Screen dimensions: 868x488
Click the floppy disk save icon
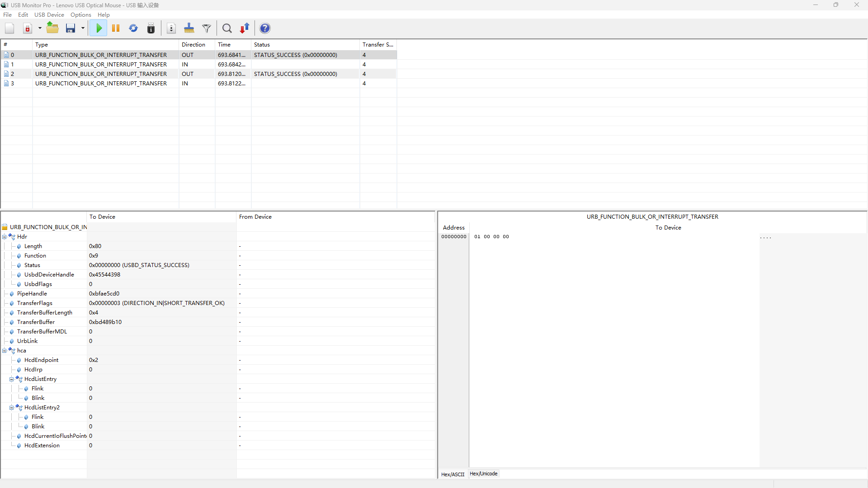[71, 28]
